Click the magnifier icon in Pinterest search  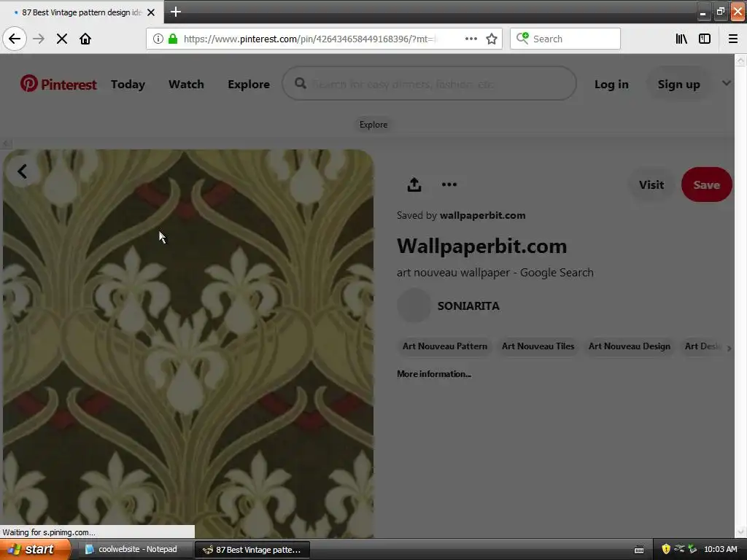point(300,83)
